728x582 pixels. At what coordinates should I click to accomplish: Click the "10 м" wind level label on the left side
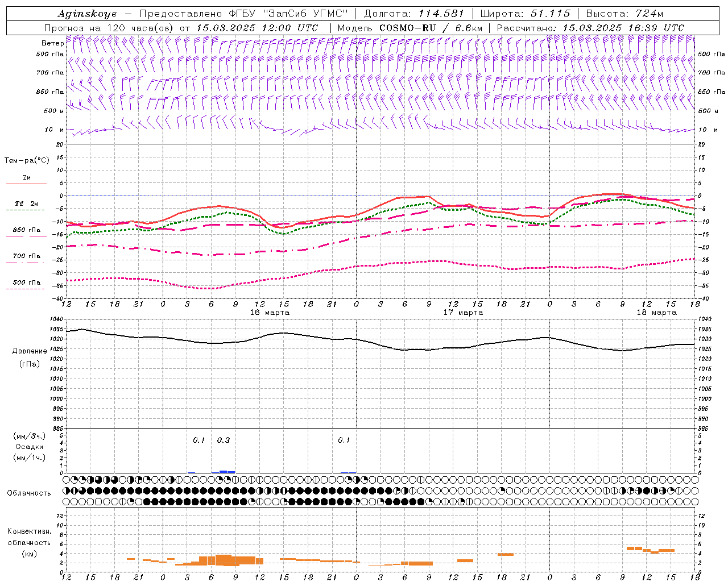pos(55,130)
